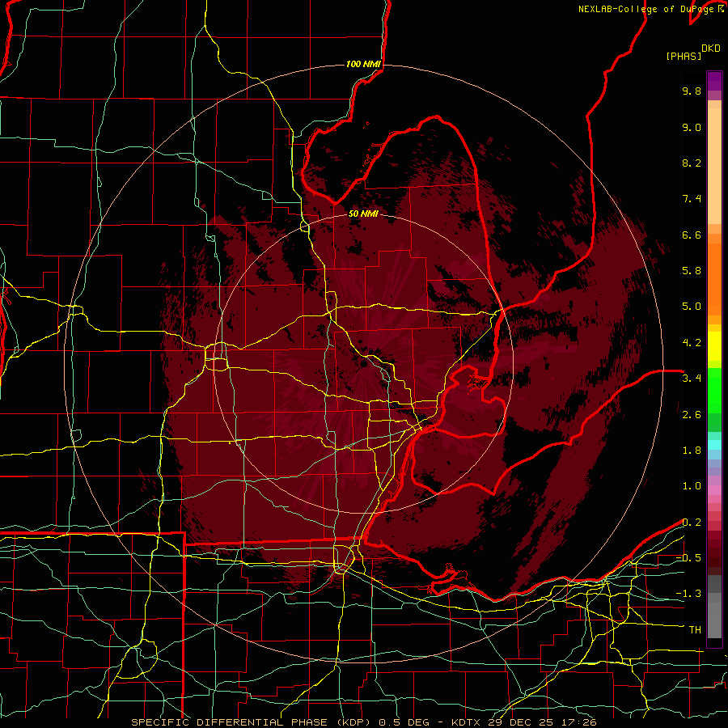This screenshot has height=728, width=728.
Task: Click the KDTX radar site at the map center
Action: 363,363
